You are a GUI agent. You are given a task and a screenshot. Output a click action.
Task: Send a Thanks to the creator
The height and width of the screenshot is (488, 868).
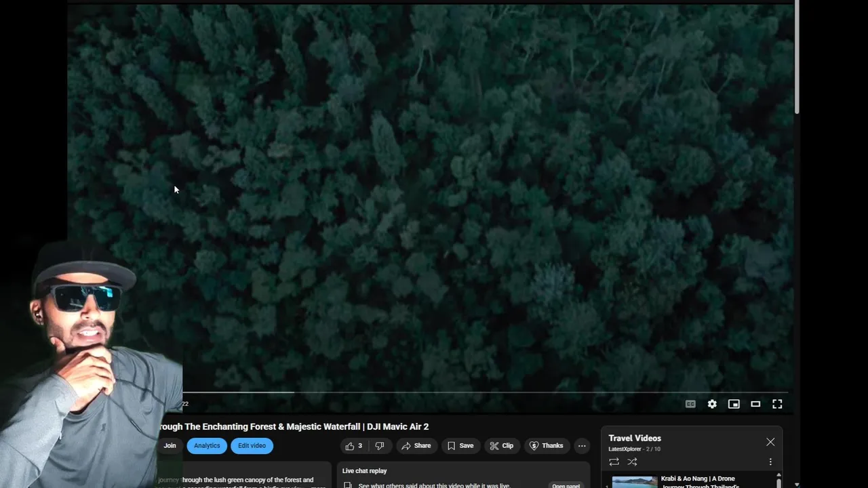tap(547, 446)
